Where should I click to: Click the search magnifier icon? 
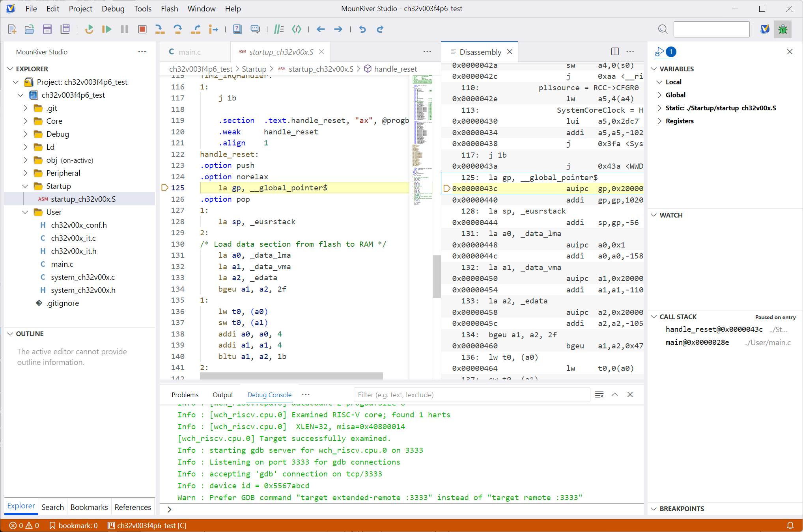(663, 29)
